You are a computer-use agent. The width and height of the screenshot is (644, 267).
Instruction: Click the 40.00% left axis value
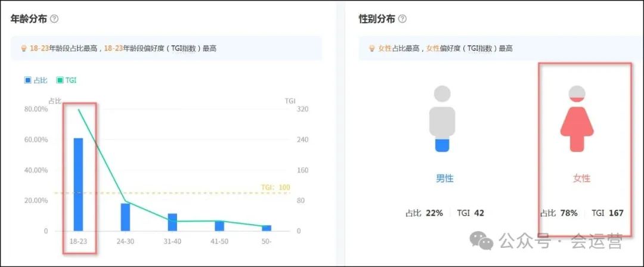(36, 170)
